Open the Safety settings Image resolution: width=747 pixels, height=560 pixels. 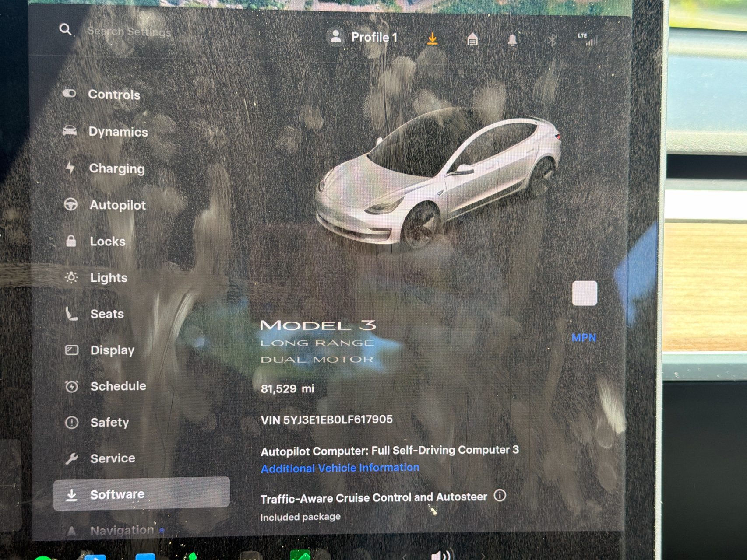97,422
